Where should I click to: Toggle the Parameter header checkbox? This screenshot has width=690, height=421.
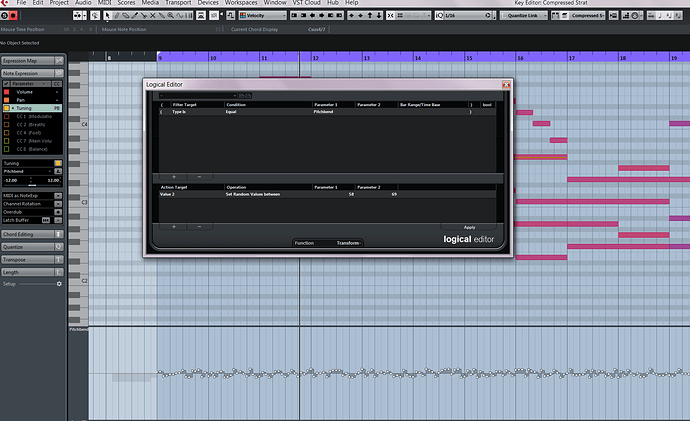pyautogui.click(x=6, y=84)
